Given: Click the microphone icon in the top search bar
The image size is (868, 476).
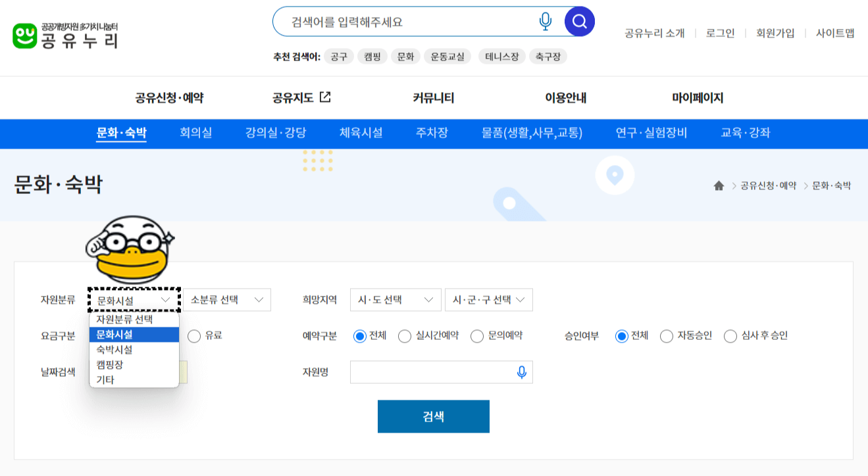Looking at the screenshot, I should click(544, 21).
